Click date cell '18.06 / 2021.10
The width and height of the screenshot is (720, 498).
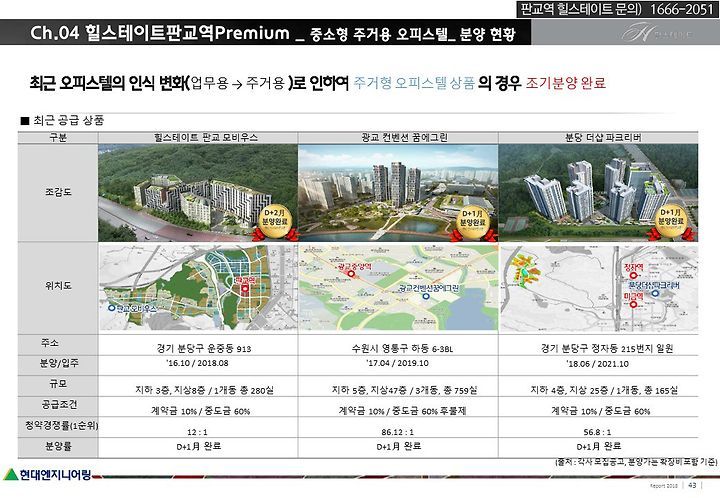point(598,364)
